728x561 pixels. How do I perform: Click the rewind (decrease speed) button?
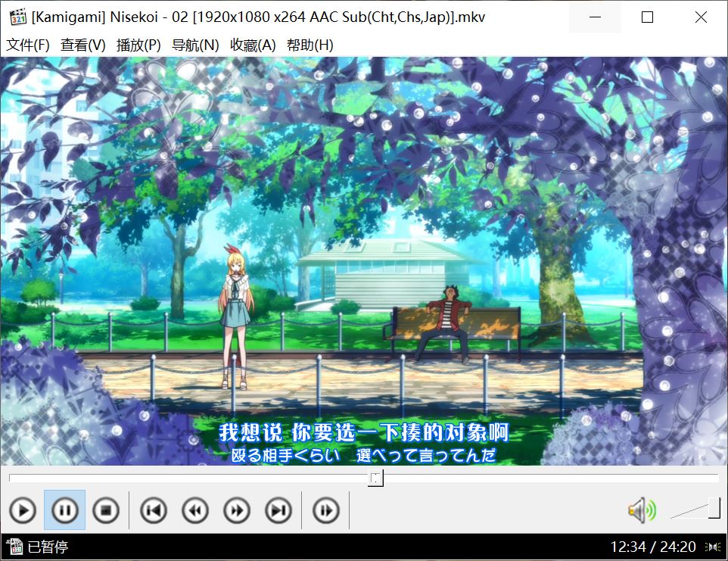(x=195, y=510)
